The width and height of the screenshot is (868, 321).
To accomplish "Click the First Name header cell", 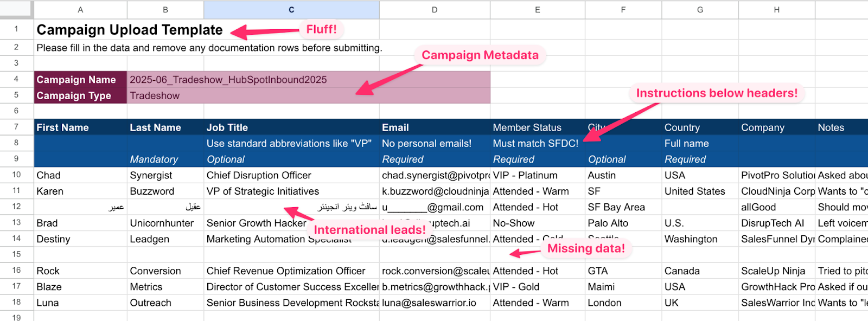I will click(63, 127).
